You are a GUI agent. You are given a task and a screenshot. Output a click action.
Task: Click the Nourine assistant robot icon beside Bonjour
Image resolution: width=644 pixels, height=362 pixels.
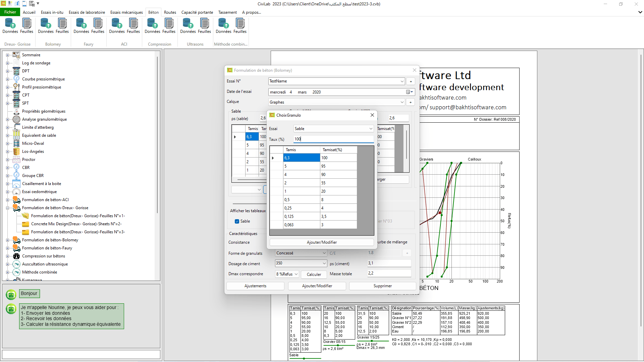11,294
